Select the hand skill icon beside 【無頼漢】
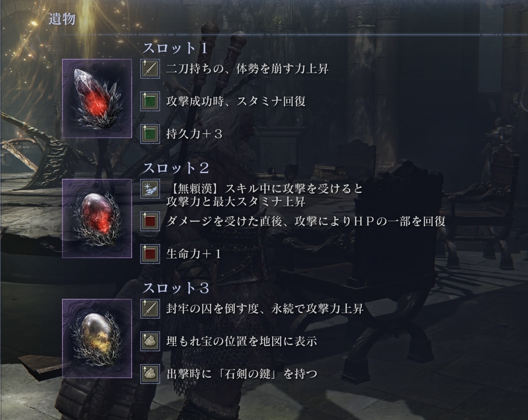This screenshot has width=528, height=420. point(150,189)
